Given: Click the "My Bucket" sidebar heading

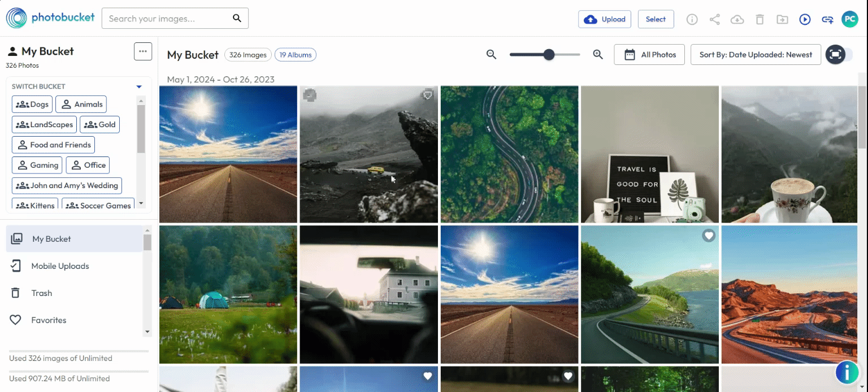Looking at the screenshot, I should pos(47,51).
